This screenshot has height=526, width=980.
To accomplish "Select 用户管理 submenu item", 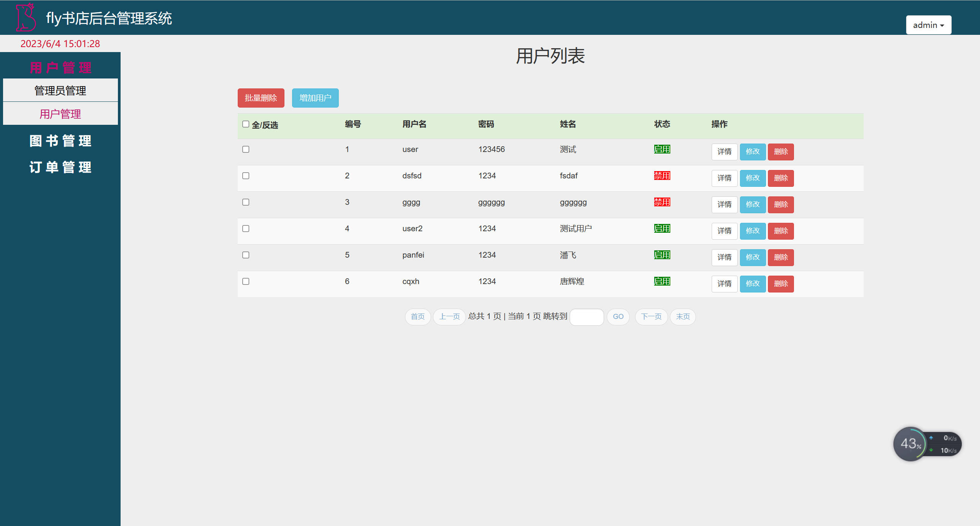I will coord(60,114).
